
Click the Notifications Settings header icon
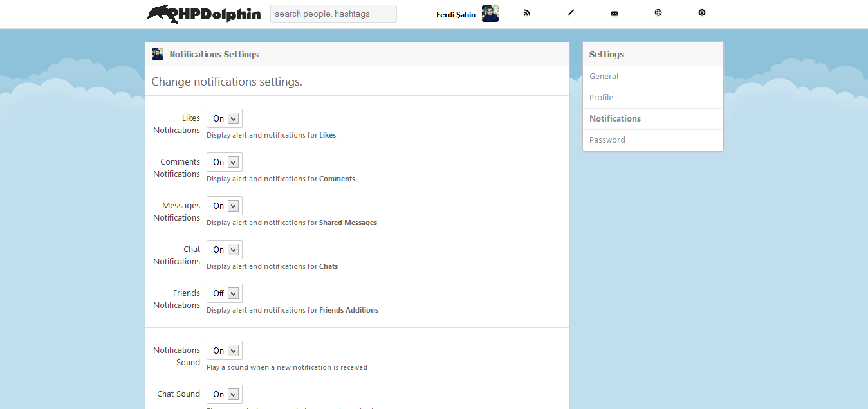[158, 53]
